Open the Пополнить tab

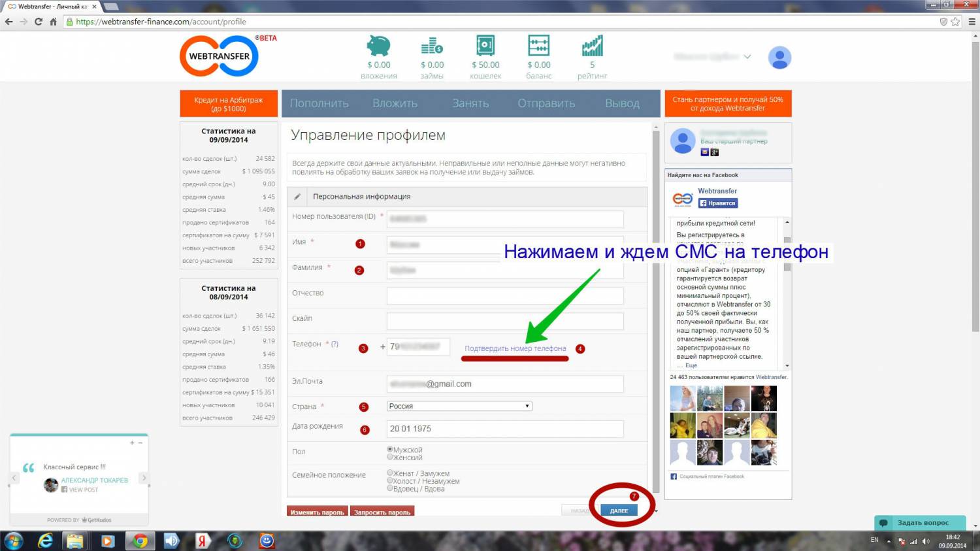pos(319,103)
